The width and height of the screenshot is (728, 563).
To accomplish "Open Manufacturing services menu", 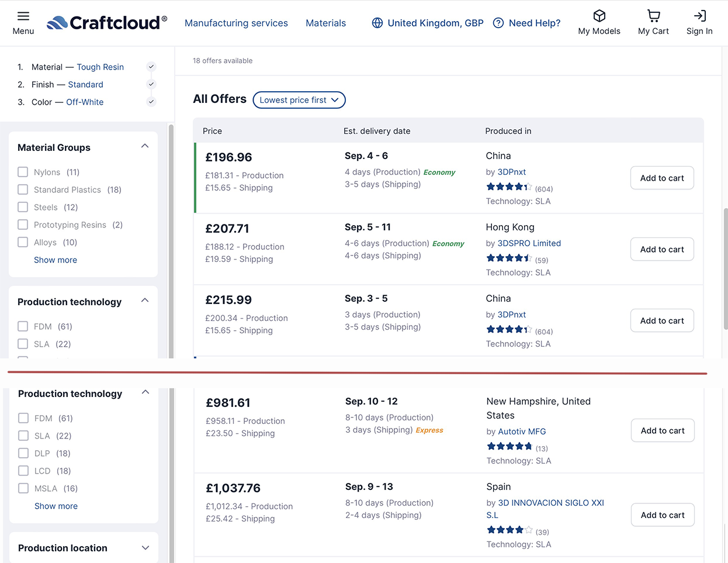I will [236, 23].
